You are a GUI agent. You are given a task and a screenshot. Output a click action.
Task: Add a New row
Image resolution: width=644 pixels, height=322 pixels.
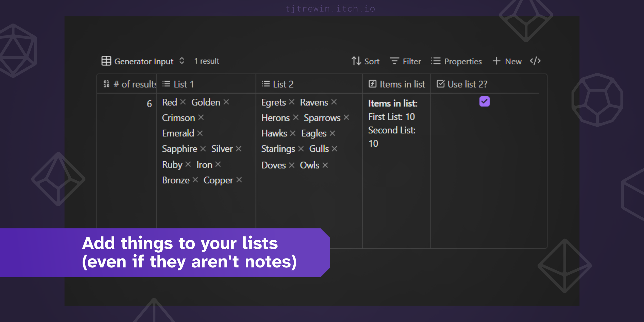(x=507, y=61)
